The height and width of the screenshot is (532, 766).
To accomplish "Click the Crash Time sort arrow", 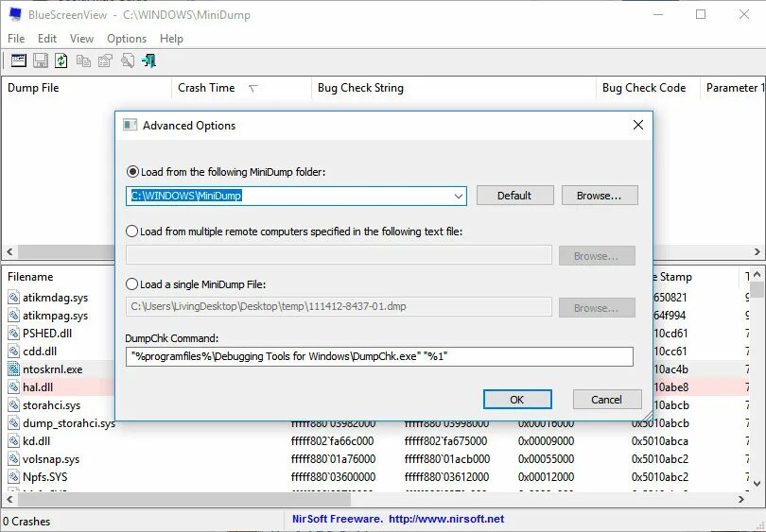I will (253, 88).
